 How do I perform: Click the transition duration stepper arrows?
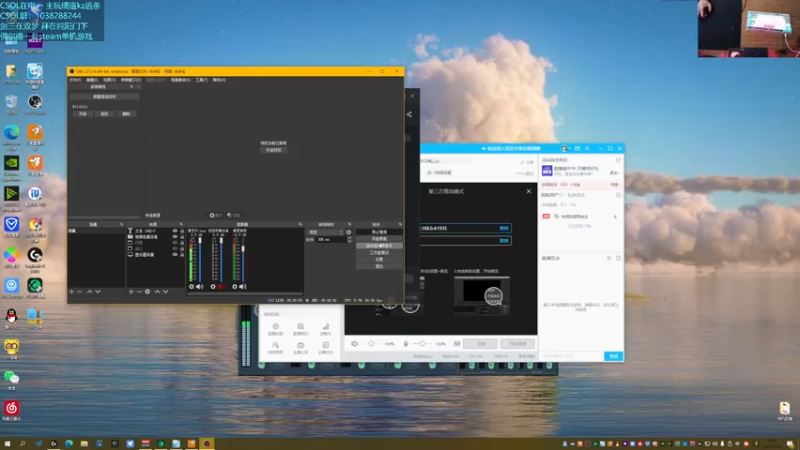click(349, 239)
